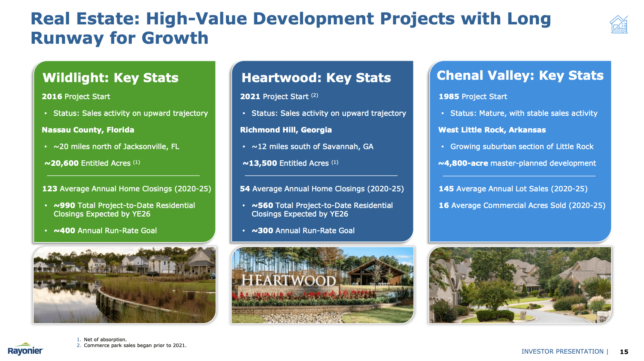
Task: Select the Wildlight sales activity status bullet
Action: click(131, 113)
